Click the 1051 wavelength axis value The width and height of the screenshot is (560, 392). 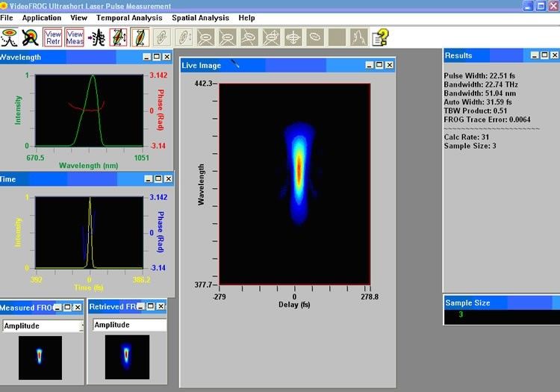pyautogui.click(x=141, y=158)
